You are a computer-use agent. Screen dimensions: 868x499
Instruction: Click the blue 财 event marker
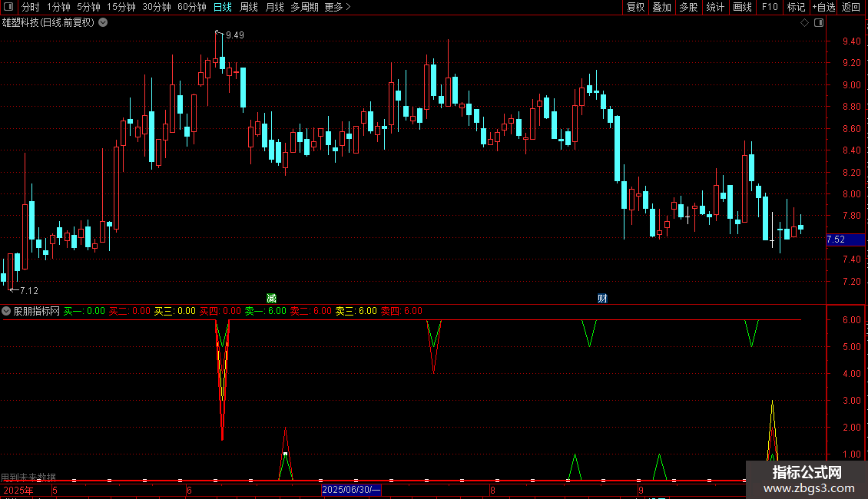click(x=602, y=298)
